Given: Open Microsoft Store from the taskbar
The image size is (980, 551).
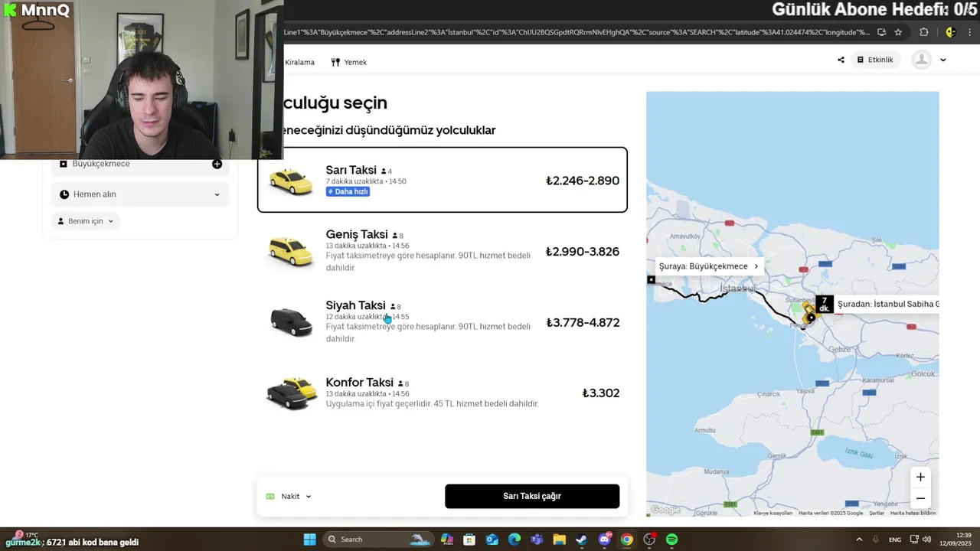Looking at the screenshot, I should [469, 540].
